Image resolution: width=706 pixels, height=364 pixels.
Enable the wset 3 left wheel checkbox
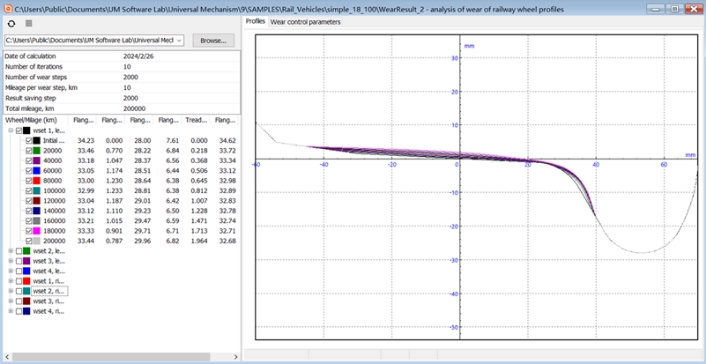(x=19, y=261)
